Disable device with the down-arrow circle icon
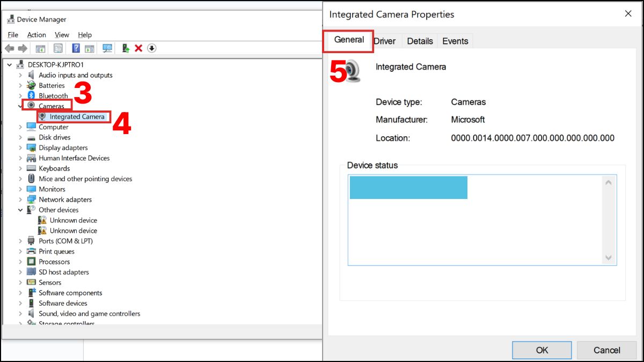 152,48
